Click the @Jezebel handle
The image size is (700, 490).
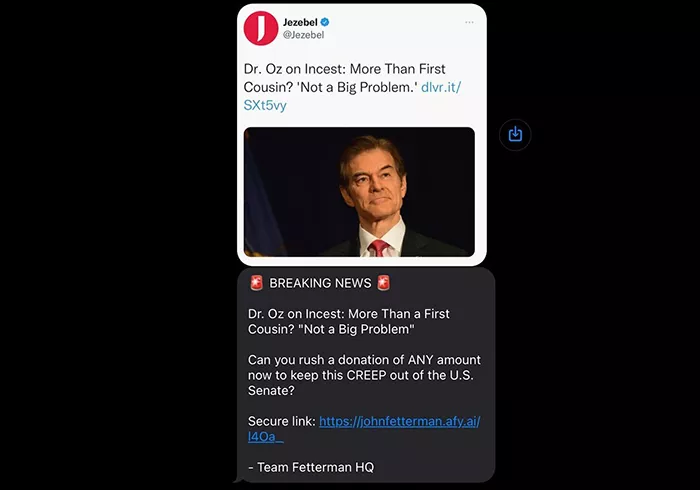coord(303,34)
